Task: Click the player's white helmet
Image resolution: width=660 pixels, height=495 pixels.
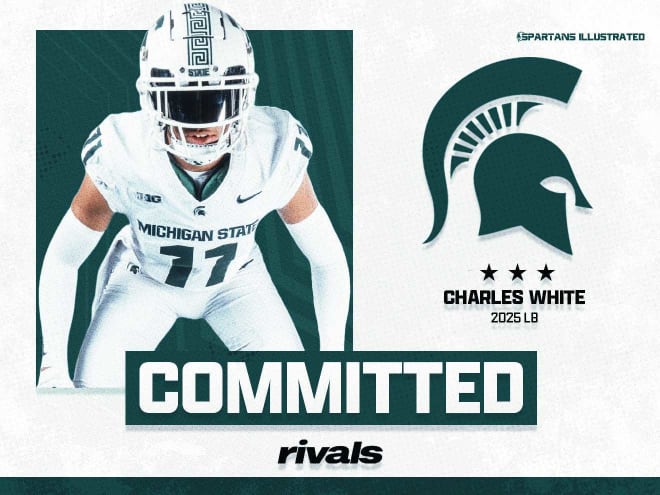Action: click(197, 82)
